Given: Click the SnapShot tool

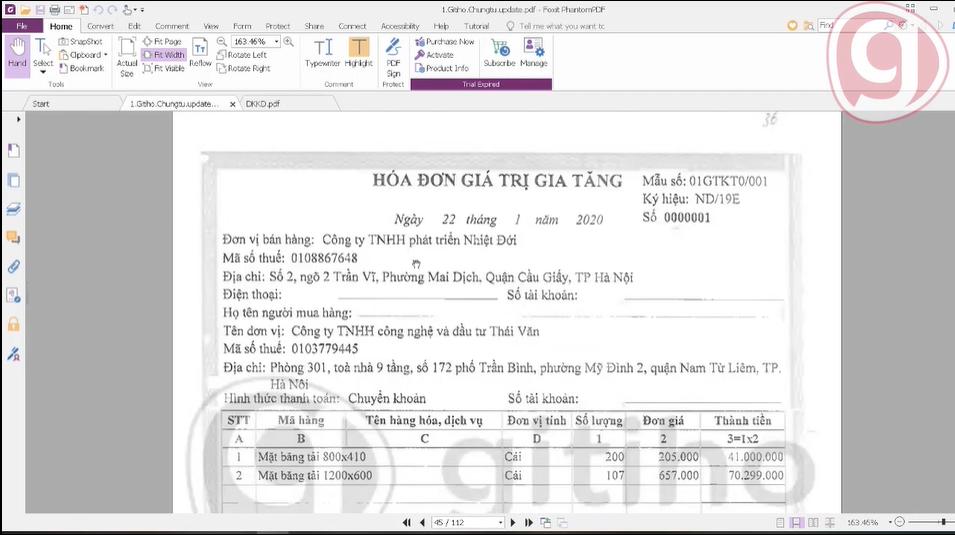Looking at the screenshot, I should click(80, 41).
